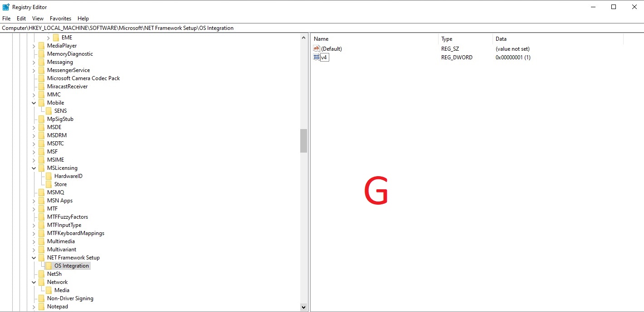The width and height of the screenshot is (644, 312).
Task: Select the MTFKeyboardMappings key
Action: tap(76, 233)
